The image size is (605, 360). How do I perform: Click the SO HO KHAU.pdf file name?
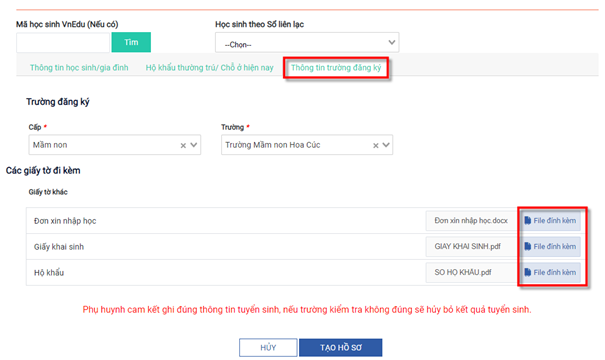(463, 272)
